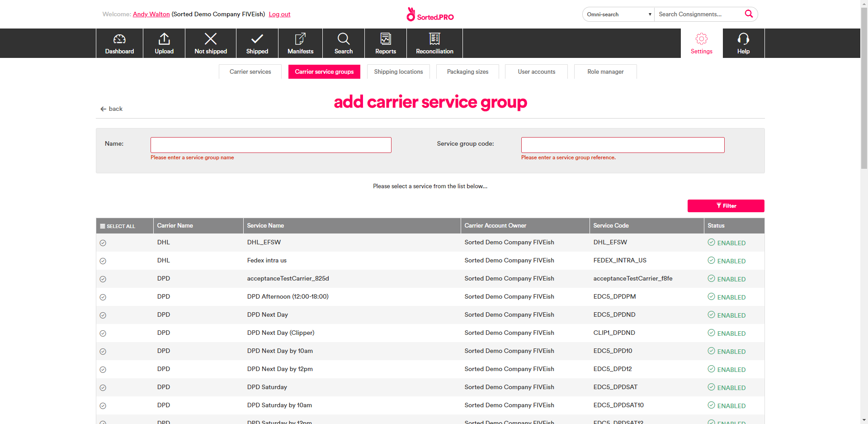
Task: Click the Sorted.PRO logo
Action: pyautogui.click(x=430, y=14)
